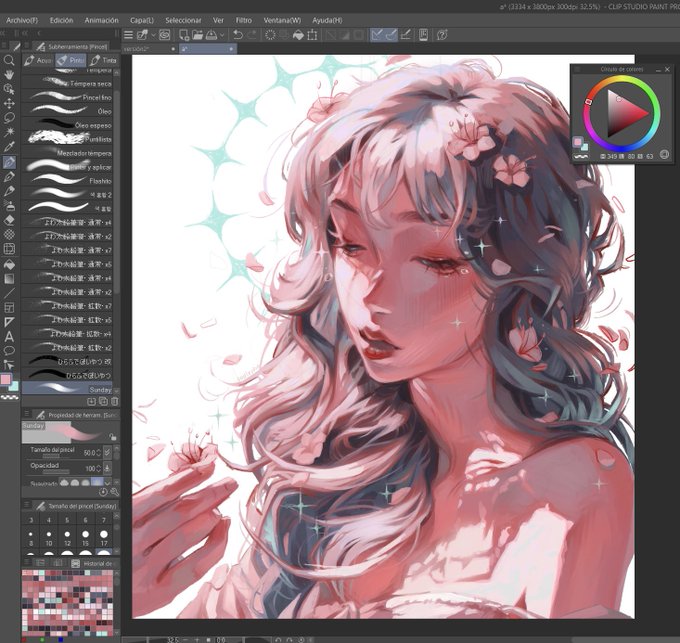
Task: Click the Clip Studio launcher icon
Action: (164, 35)
